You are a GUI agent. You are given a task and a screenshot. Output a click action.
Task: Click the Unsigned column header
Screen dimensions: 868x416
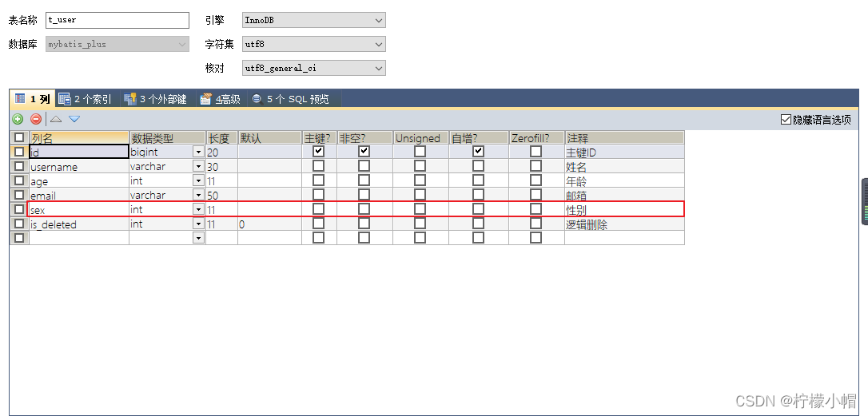420,138
